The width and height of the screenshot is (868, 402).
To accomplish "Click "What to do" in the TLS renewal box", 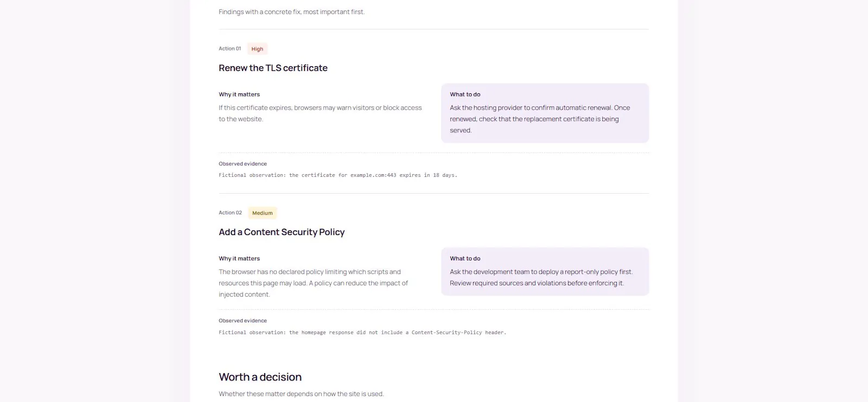I will point(465,94).
